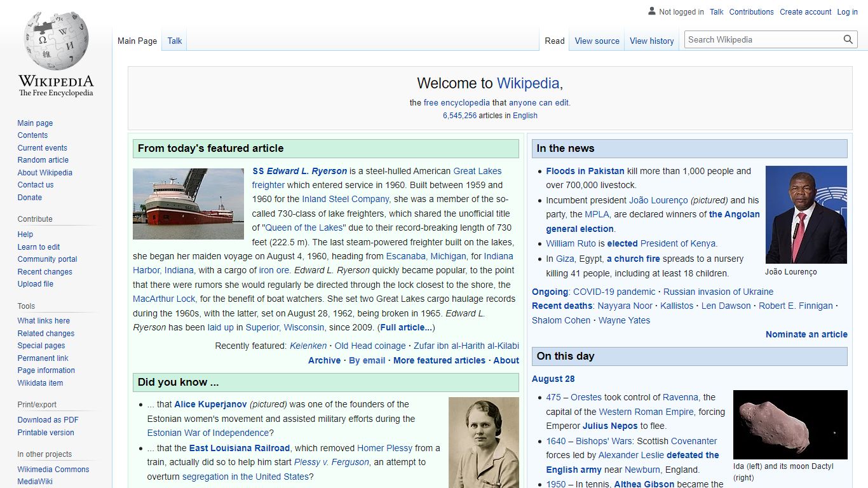Screen dimensions: 868x488
Task: Open Floods in Pakistan news link
Action: tap(585, 171)
